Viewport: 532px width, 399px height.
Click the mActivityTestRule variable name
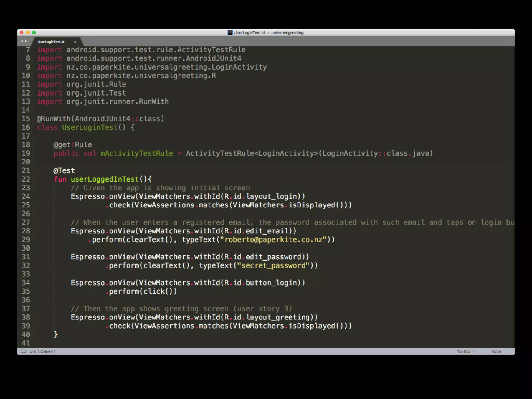click(137, 153)
